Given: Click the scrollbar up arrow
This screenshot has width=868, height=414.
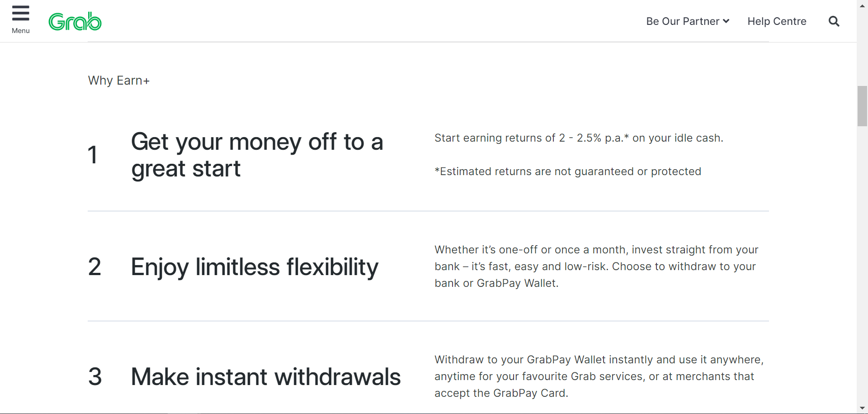Looking at the screenshot, I should pos(862,6).
